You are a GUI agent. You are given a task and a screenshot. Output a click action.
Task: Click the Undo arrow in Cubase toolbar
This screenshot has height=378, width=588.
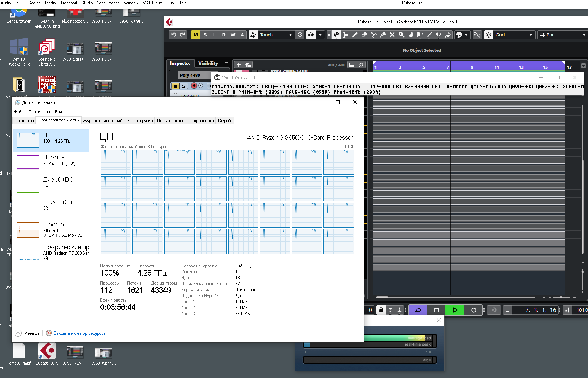173,35
